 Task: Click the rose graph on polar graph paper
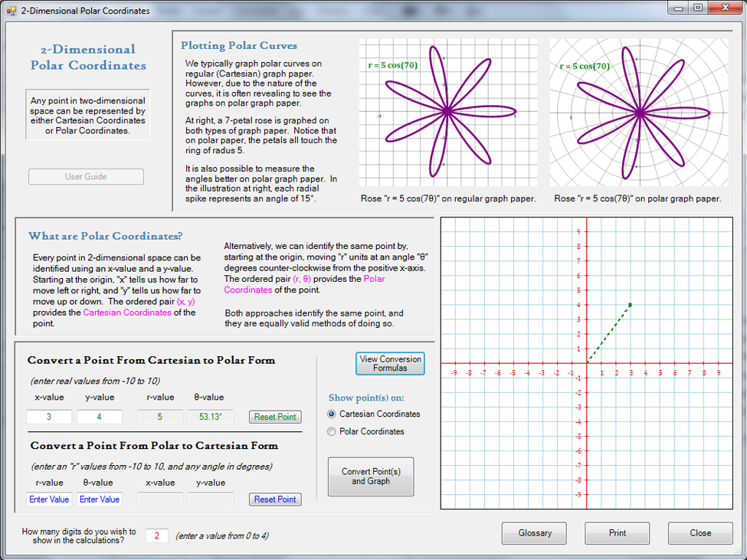[638, 113]
